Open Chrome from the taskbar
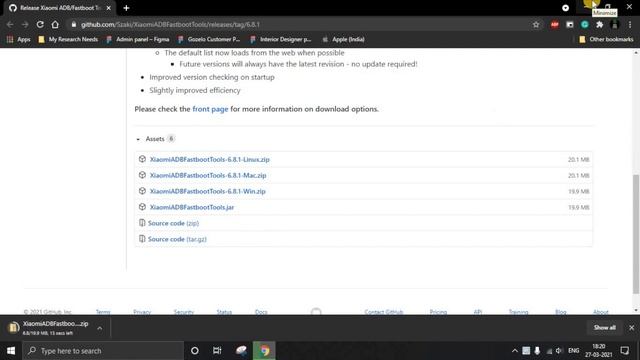 coord(264,351)
